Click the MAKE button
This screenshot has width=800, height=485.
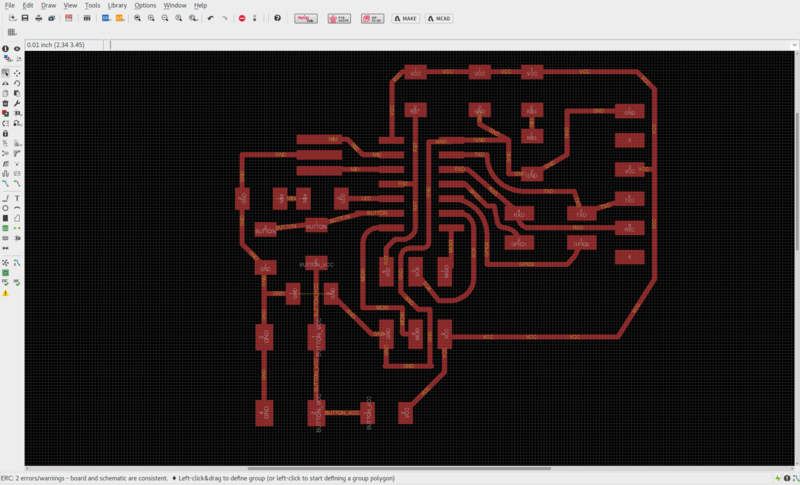406,18
